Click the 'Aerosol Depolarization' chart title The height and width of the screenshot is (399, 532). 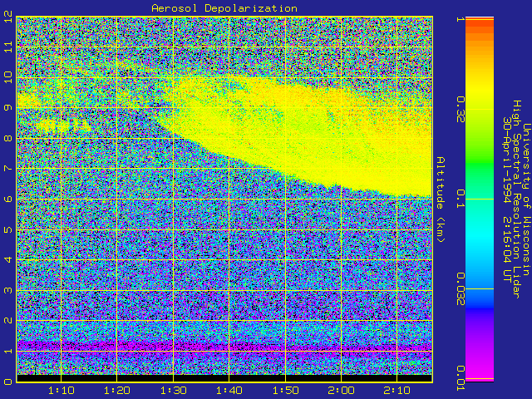pyautogui.click(x=224, y=8)
